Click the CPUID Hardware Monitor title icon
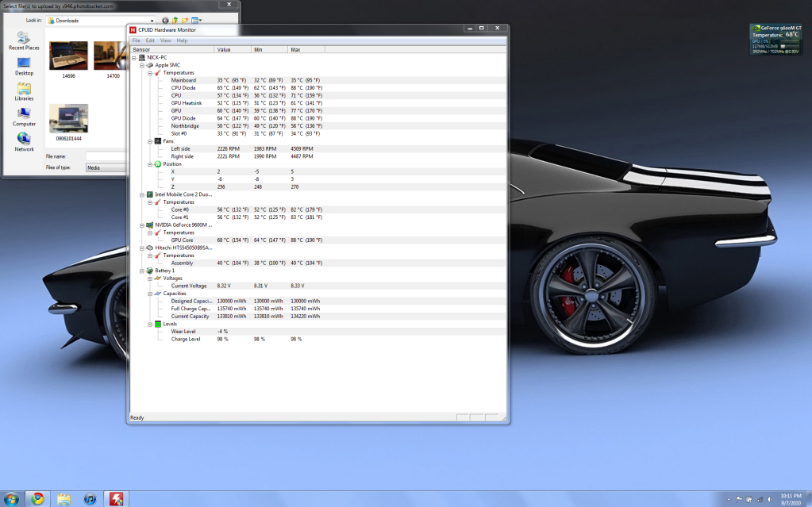The width and height of the screenshot is (812, 507). (133, 30)
